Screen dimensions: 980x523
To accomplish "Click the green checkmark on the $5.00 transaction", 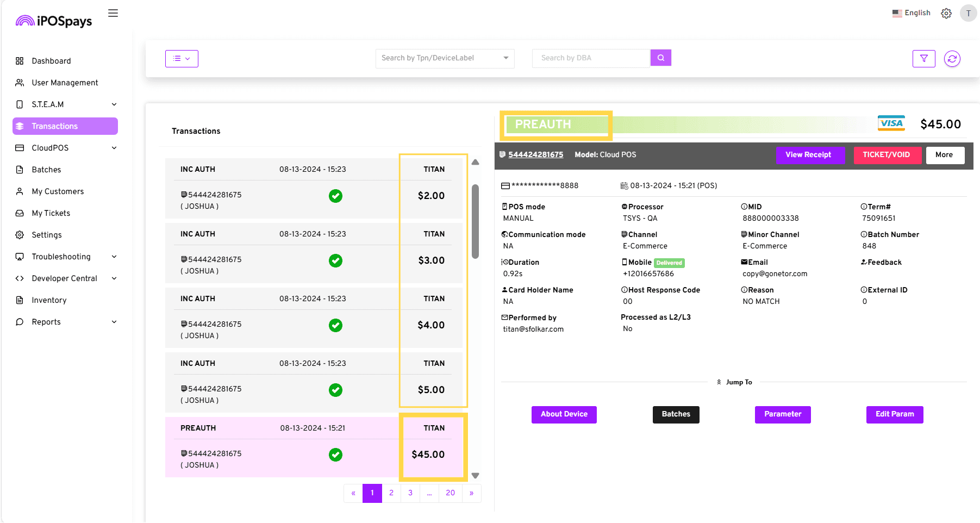I will pos(336,390).
